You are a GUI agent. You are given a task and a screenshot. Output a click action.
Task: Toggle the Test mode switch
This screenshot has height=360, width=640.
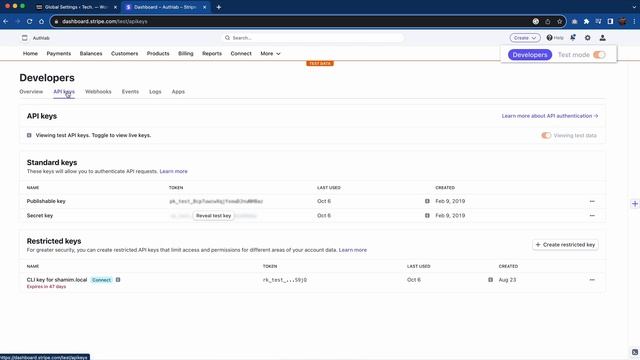pyautogui.click(x=599, y=55)
